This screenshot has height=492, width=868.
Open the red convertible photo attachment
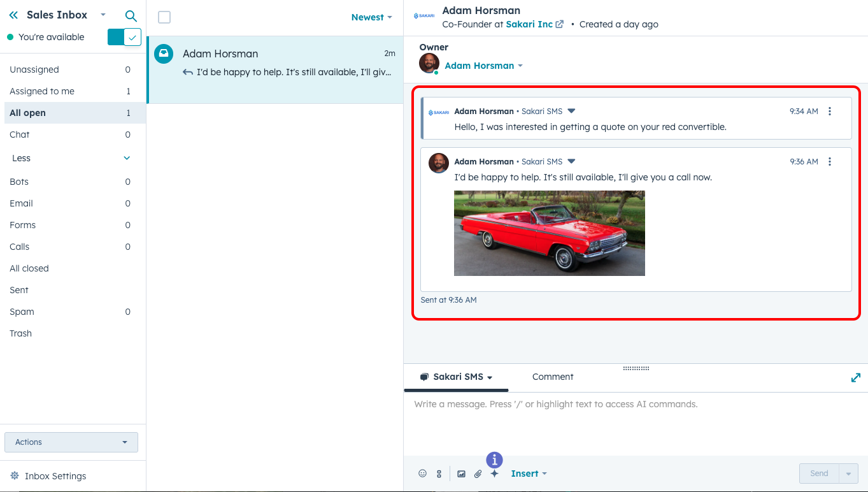click(x=550, y=233)
